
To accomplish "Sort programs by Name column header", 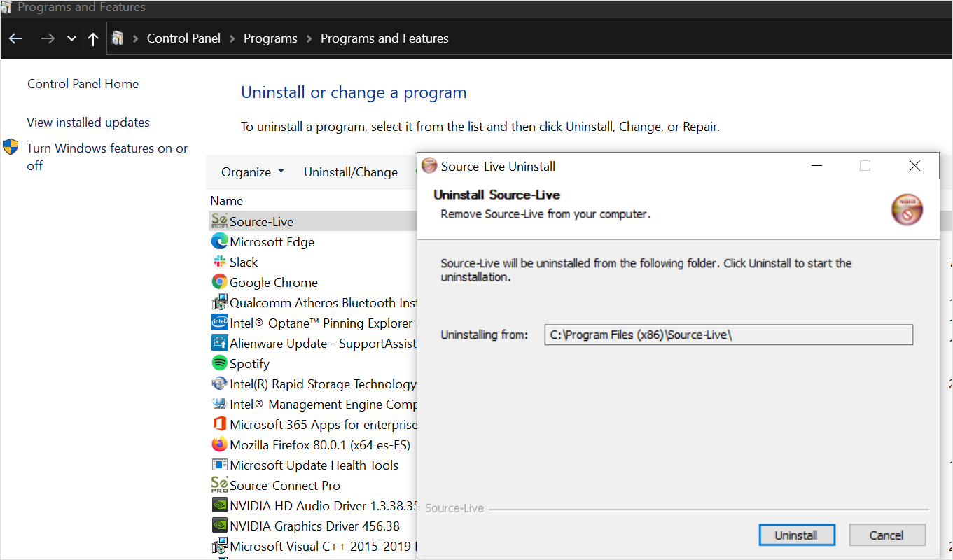I will coord(227,201).
